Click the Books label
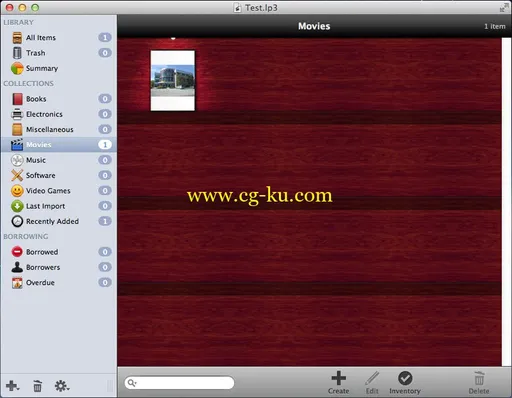Viewport: 512px width, 398px height. click(36, 99)
